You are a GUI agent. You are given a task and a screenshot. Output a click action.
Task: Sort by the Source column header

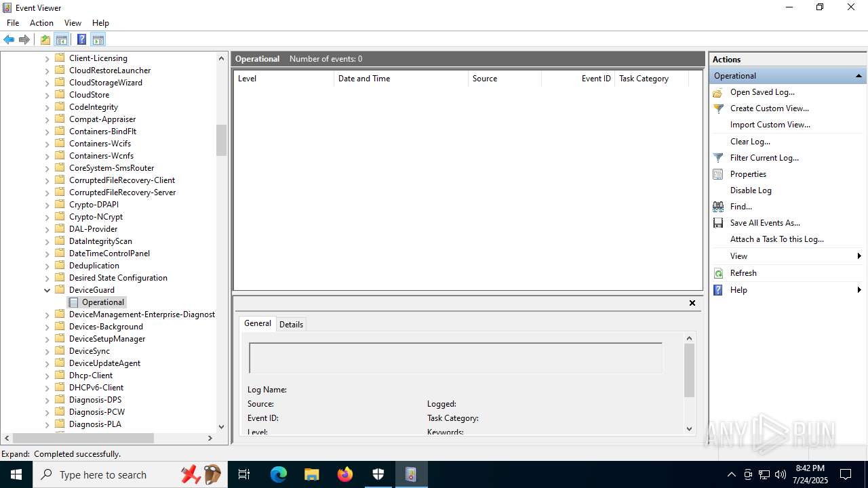tap(505, 79)
